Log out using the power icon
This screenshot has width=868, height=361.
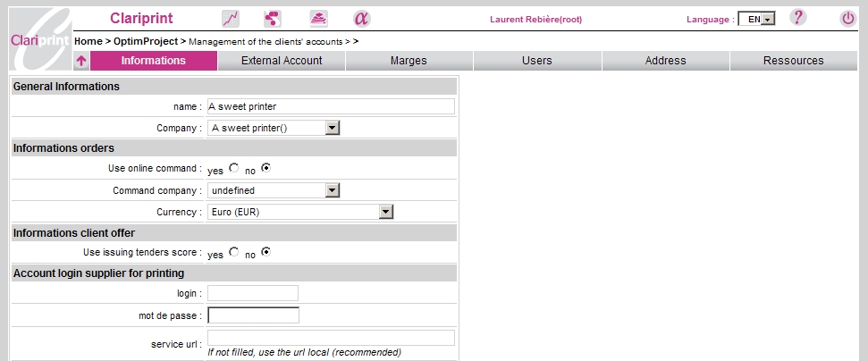847,18
